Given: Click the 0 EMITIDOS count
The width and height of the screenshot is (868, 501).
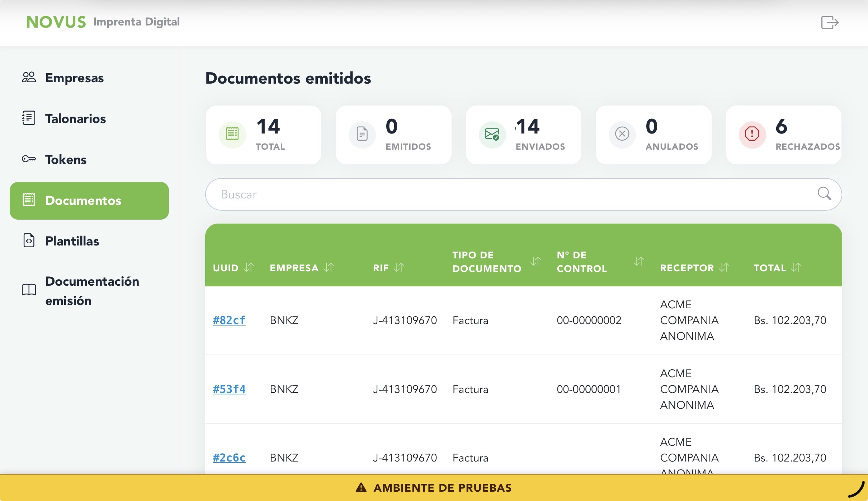Looking at the screenshot, I should pos(392,126).
